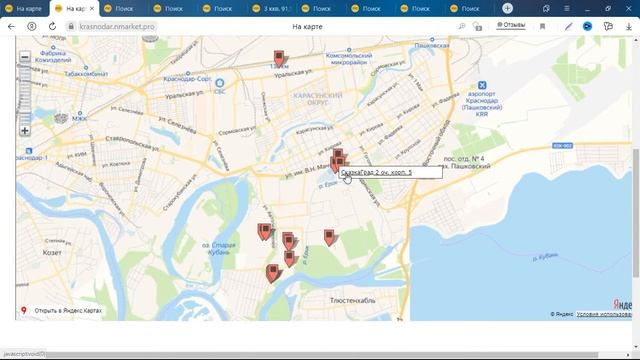Image resolution: width=640 pixels, height=360 pixels.
Task: Switch to the first На карте tab
Action: coord(25,9)
